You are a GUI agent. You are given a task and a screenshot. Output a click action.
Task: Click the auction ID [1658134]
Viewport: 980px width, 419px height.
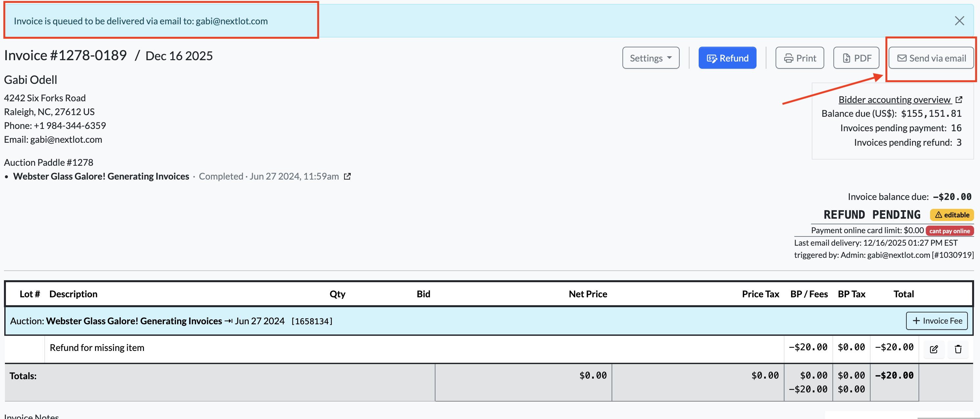coord(312,321)
